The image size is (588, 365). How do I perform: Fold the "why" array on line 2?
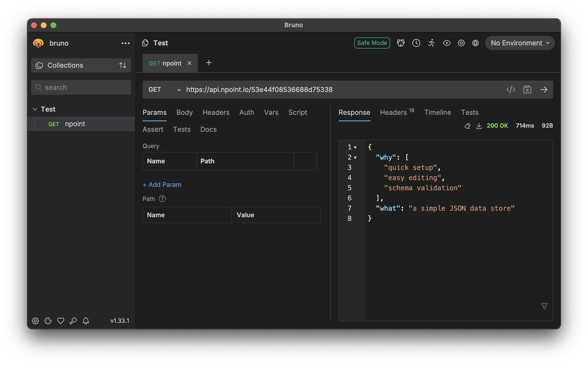coord(355,158)
